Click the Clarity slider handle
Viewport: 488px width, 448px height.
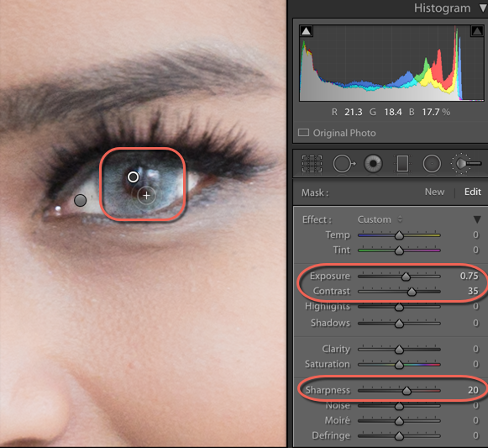(399, 350)
